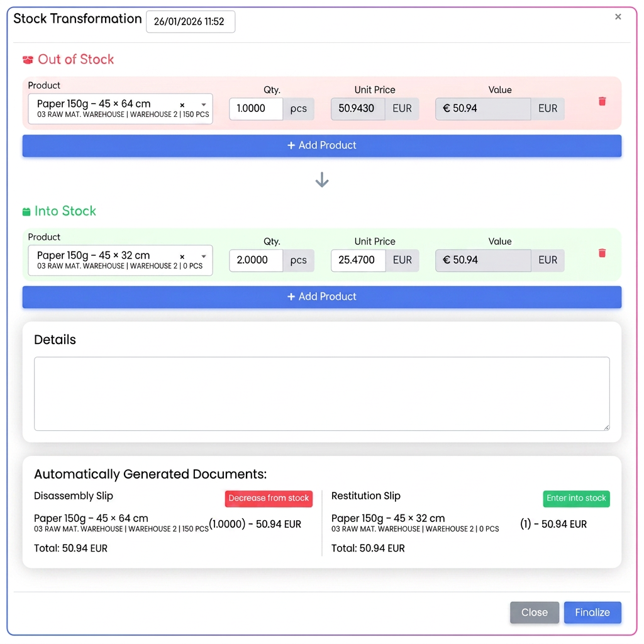The height and width of the screenshot is (644, 644).
Task: Click the Enter into stock badge
Action: [576, 498]
